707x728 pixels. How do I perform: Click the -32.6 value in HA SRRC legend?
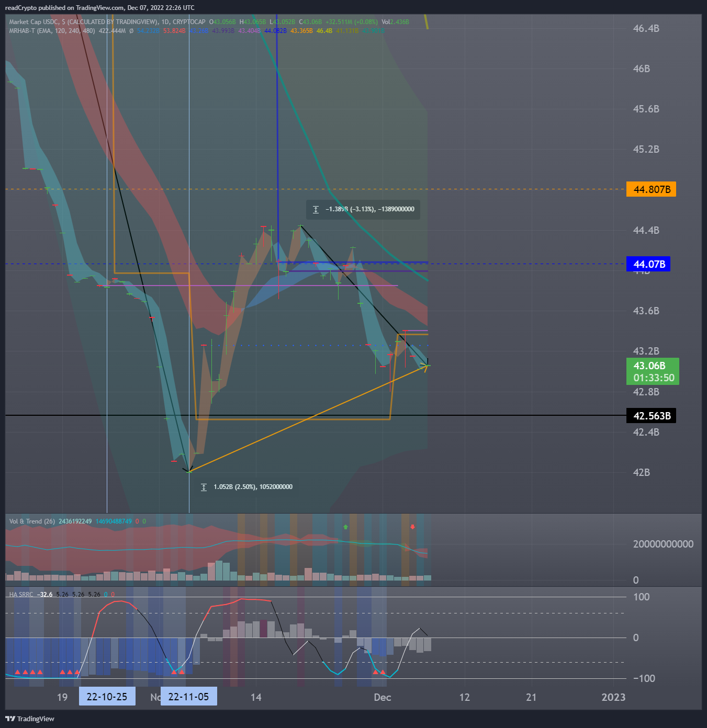coord(44,595)
